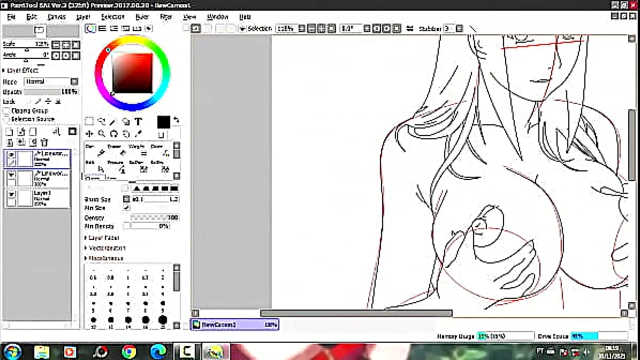The image size is (640, 360).
Task: Toggle the Brush Size lock checkbox
Action: pyautogui.click(x=127, y=199)
